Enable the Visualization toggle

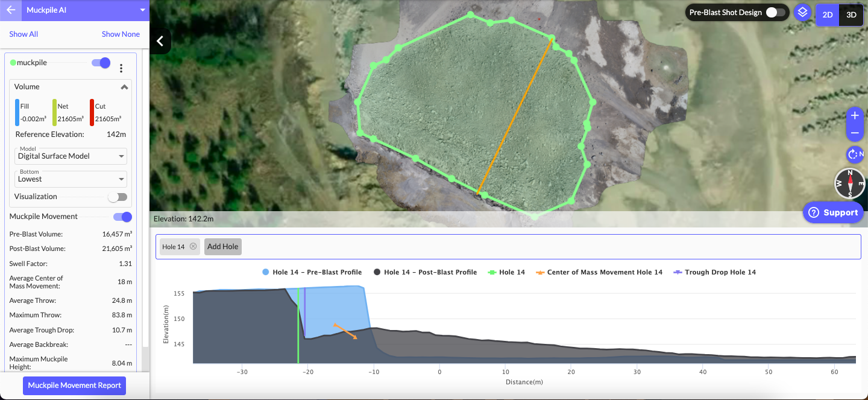pyautogui.click(x=118, y=197)
